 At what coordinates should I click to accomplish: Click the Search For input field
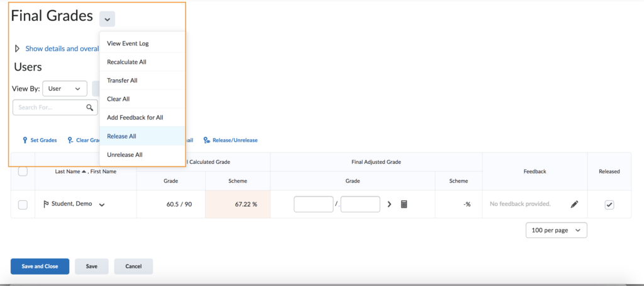tap(49, 108)
